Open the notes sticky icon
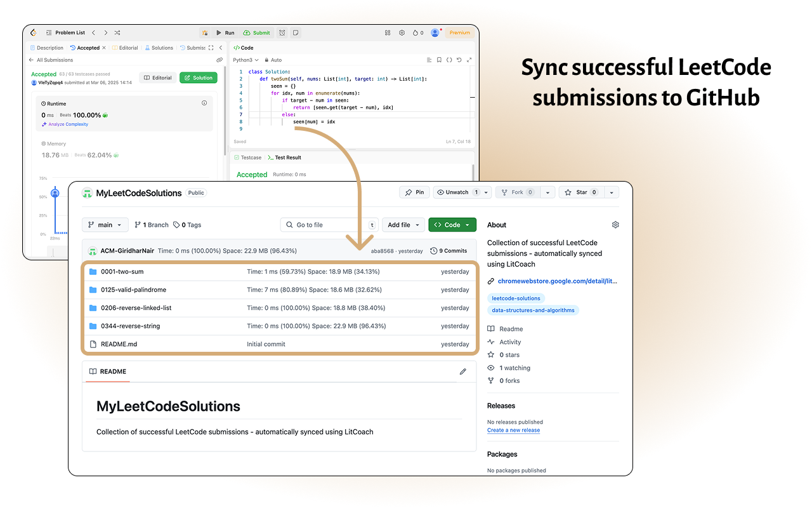 click(x=296, y=32)
